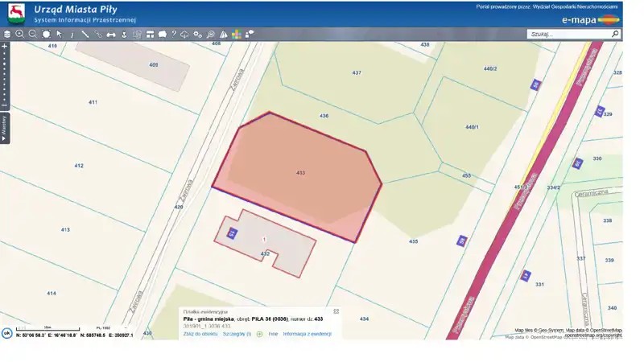Expand more options with green plus
Viewport: 644px width, 362px height.
tap(259, 333)
